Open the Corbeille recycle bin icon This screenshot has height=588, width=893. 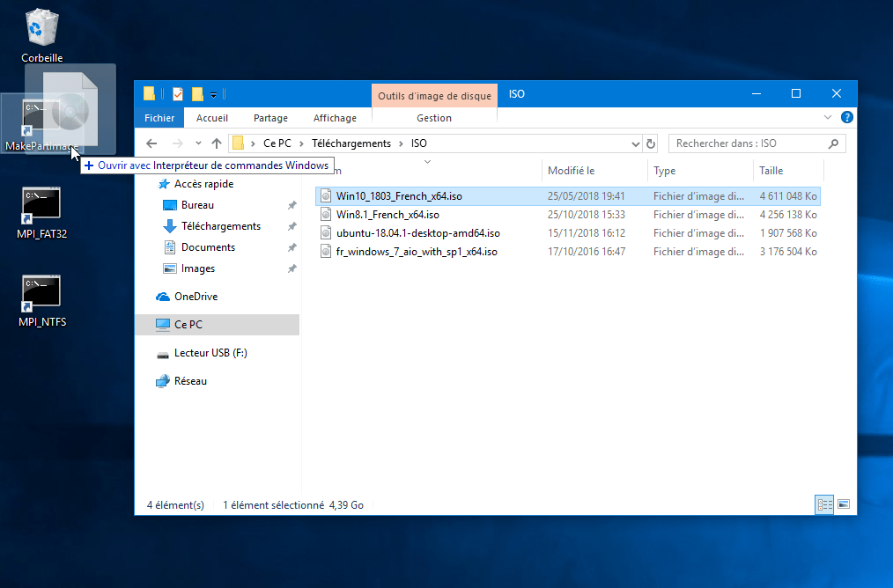pyautogui.click(x=41, y=34)
